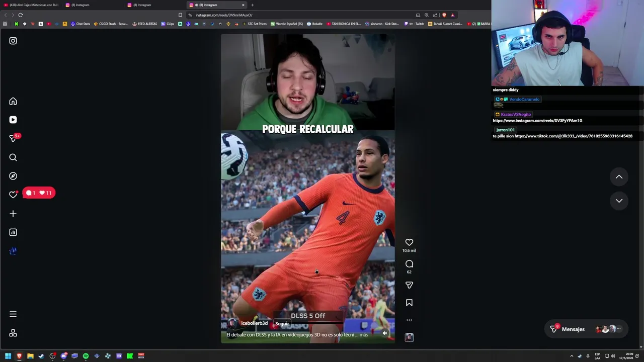
Task: Open the TikTok link from jarron101
Action: click(x=573, y=136)
